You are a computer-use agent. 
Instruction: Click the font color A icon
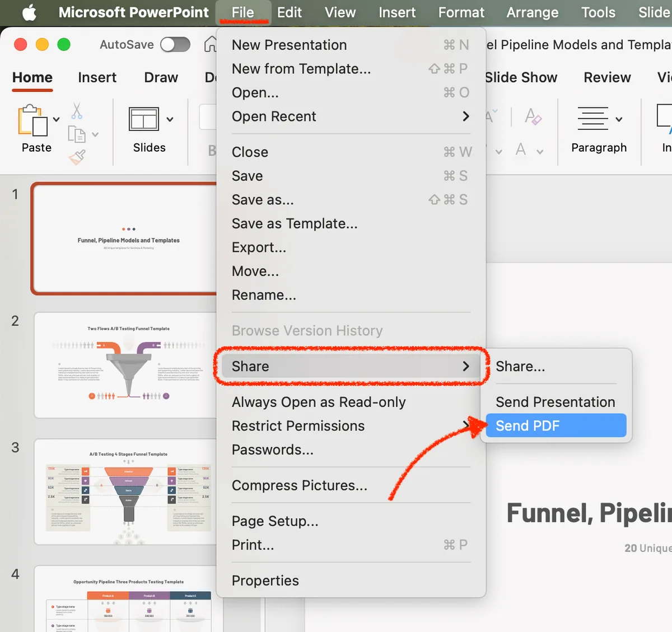click(521, 149)
